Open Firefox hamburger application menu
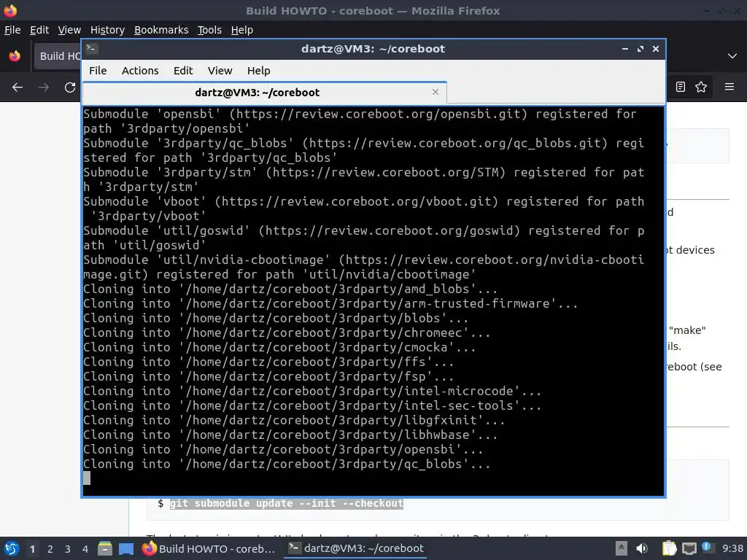The image size is (747, 560). pos(729,87)
